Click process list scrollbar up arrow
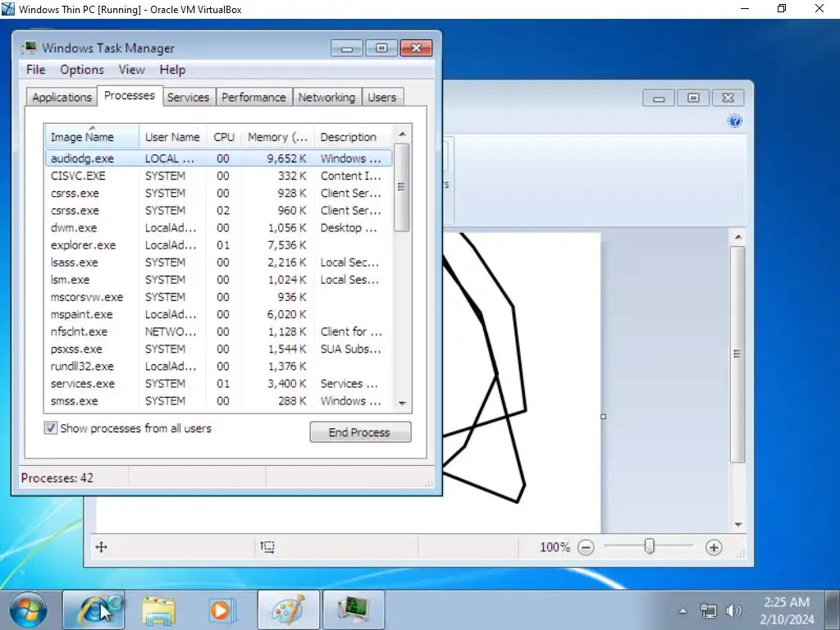 (402, 134)
